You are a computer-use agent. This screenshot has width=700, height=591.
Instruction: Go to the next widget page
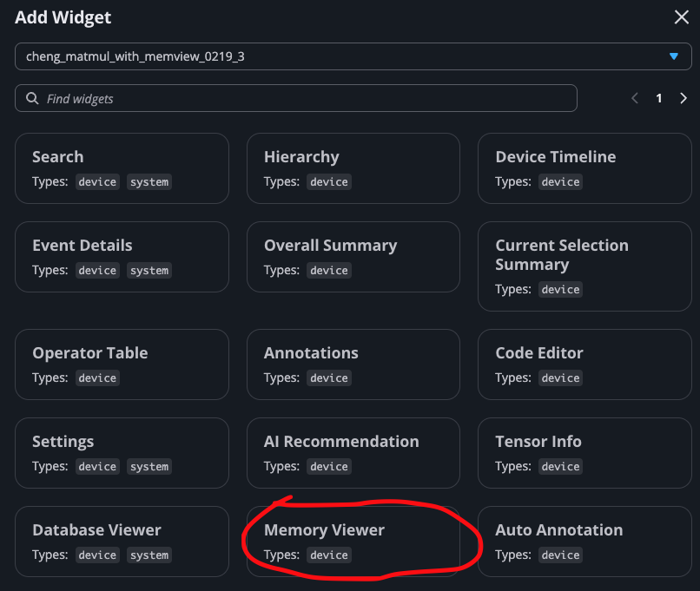[x=683, y=97]
